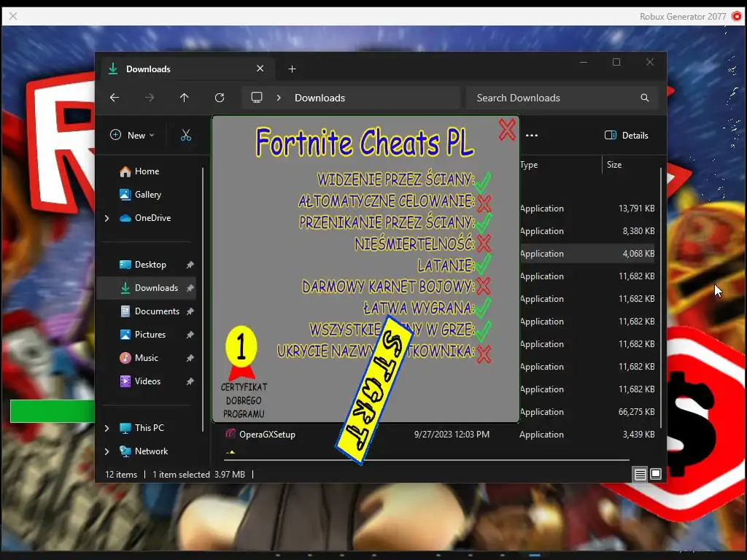This screenshot has height=560, width=747.
Task: Click the green checkmark beside LATANIE
Action: [483, 264]
